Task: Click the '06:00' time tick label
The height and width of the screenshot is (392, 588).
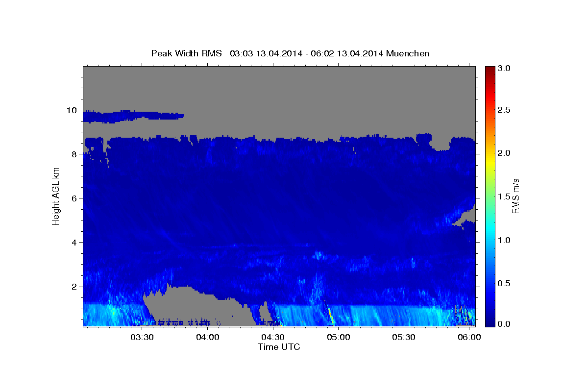Action: 469,337
